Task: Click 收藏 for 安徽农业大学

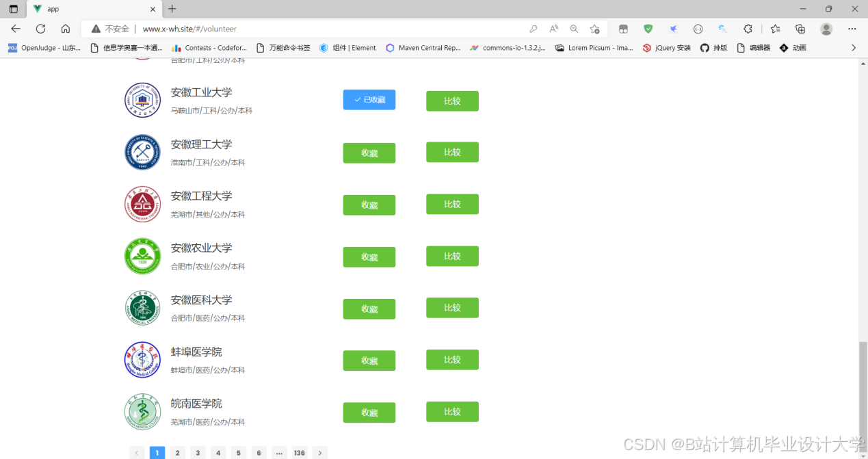Action: (369, 257)
